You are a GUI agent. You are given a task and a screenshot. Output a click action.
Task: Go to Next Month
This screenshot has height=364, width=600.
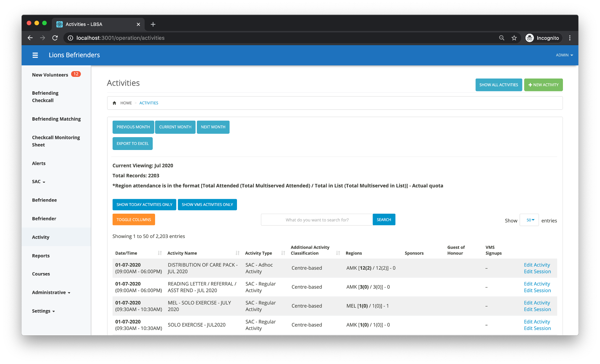click(213, 127)
